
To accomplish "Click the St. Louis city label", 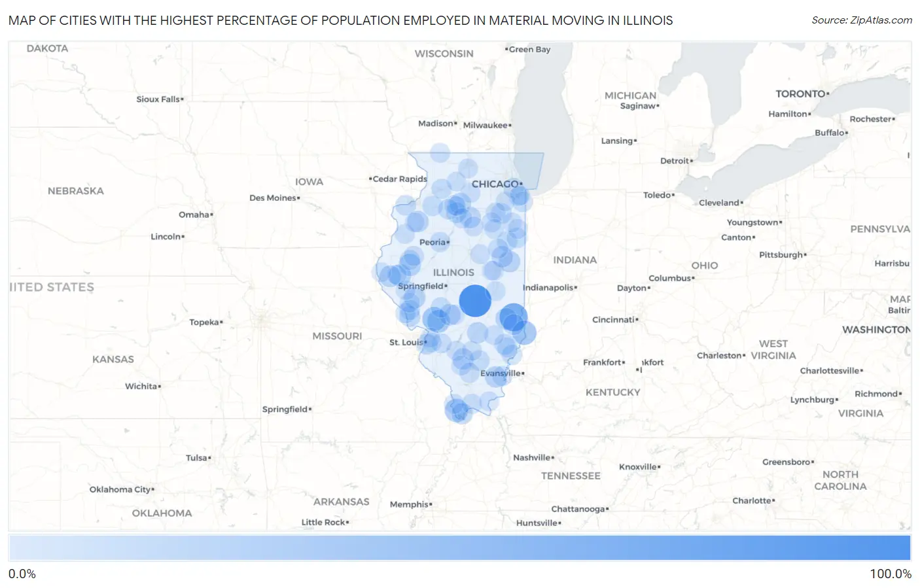I will point(406,342).
